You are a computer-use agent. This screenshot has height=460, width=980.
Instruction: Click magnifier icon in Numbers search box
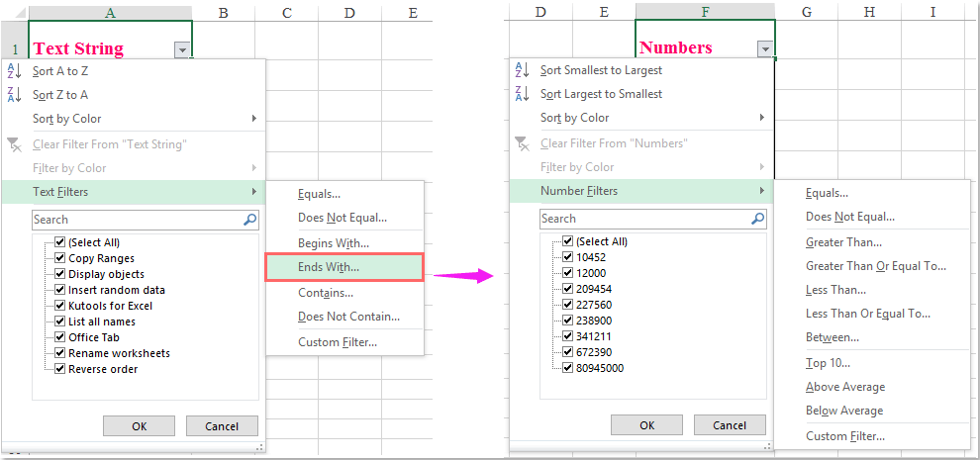click(x=757, y=219)
